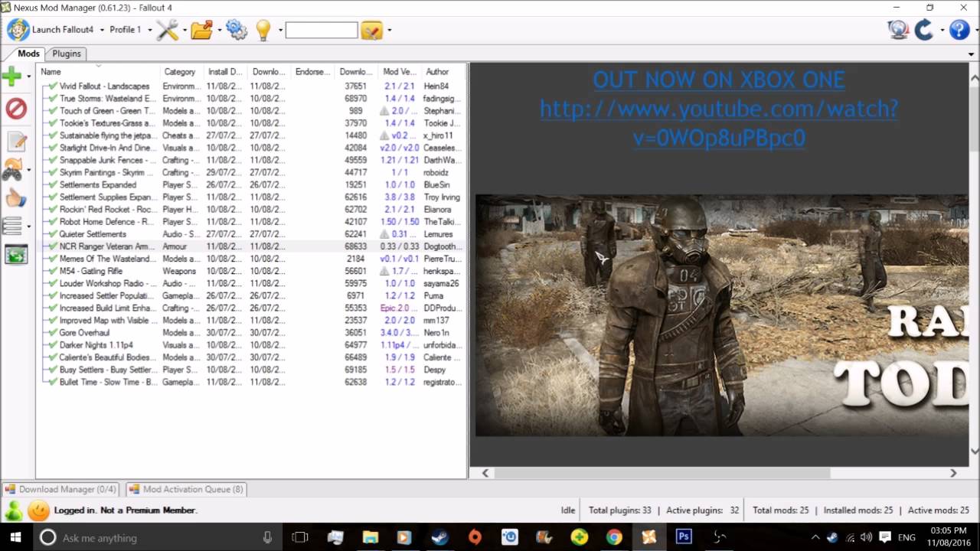Toggle the checkmark for Starlight Drive-In And Diner
The width and height of the screenshot is (980, 551).
tap(53, 148)
